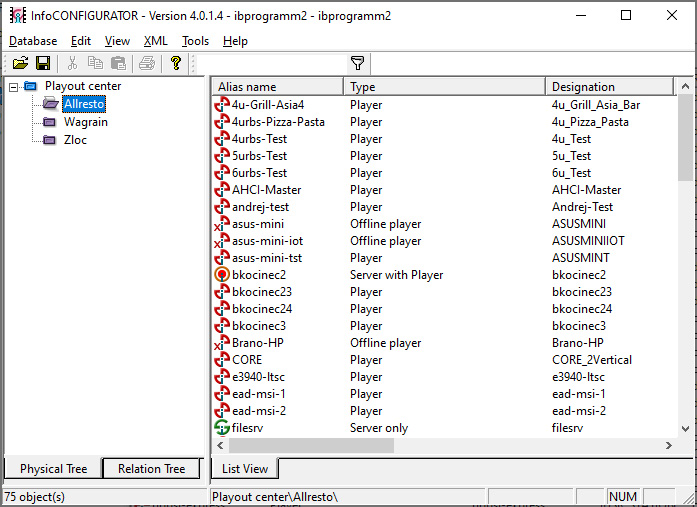Open the View menu
Viewport: 697px width, 507px height.
(117, 41)
